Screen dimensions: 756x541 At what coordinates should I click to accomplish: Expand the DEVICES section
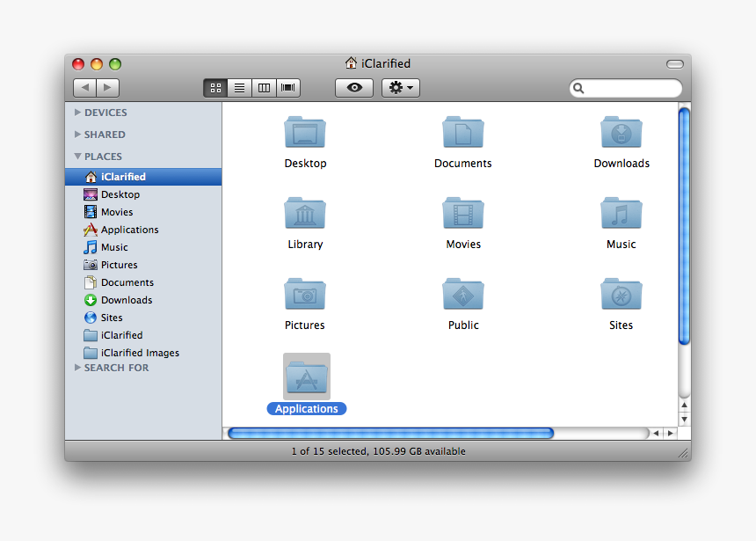click(x=77, y=112)
